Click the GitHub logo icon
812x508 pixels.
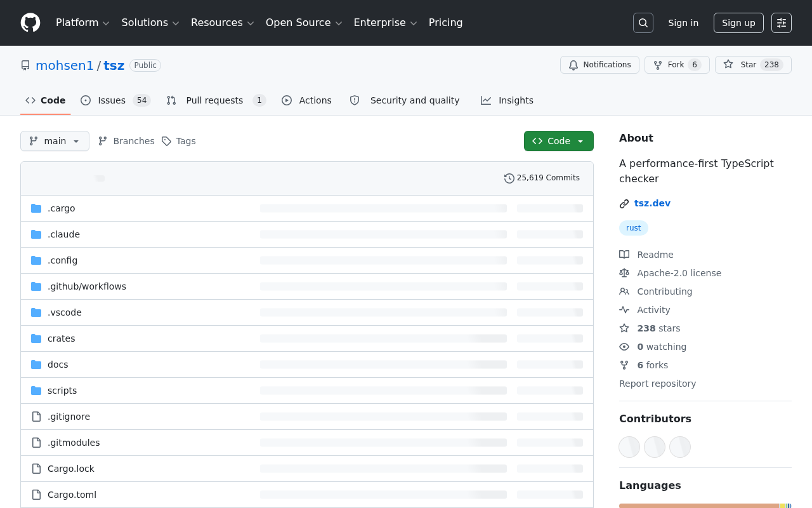(x=30, y=23)
